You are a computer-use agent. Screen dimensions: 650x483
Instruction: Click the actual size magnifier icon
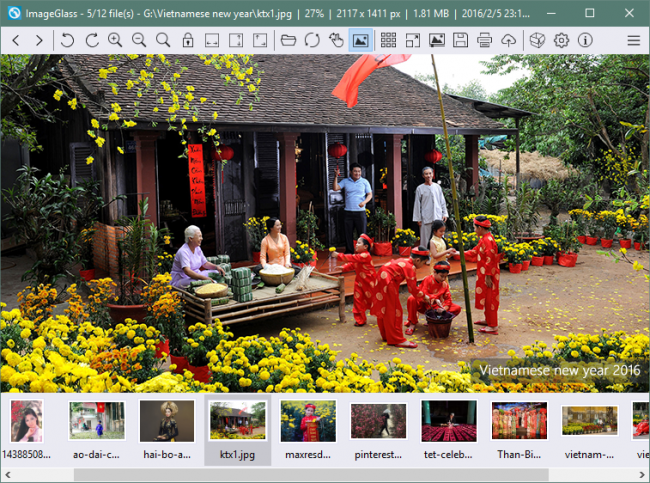tap(163, 40)
